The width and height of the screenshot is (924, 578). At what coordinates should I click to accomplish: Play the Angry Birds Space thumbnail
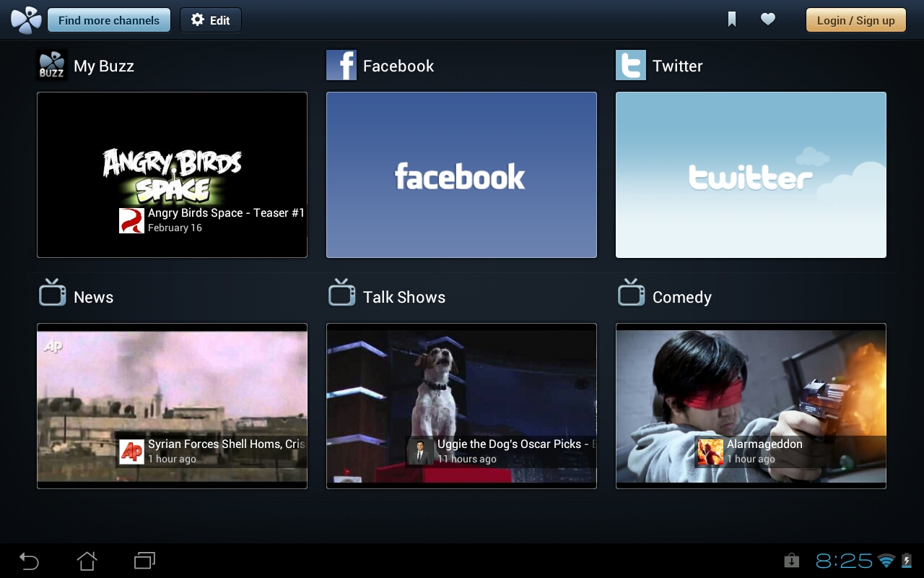coord(172,175)
